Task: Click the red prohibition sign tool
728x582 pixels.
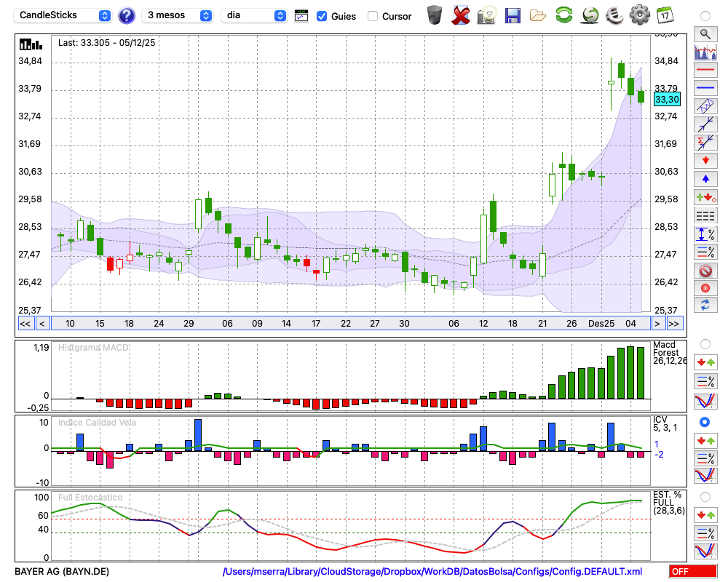Action: (705, 271)
